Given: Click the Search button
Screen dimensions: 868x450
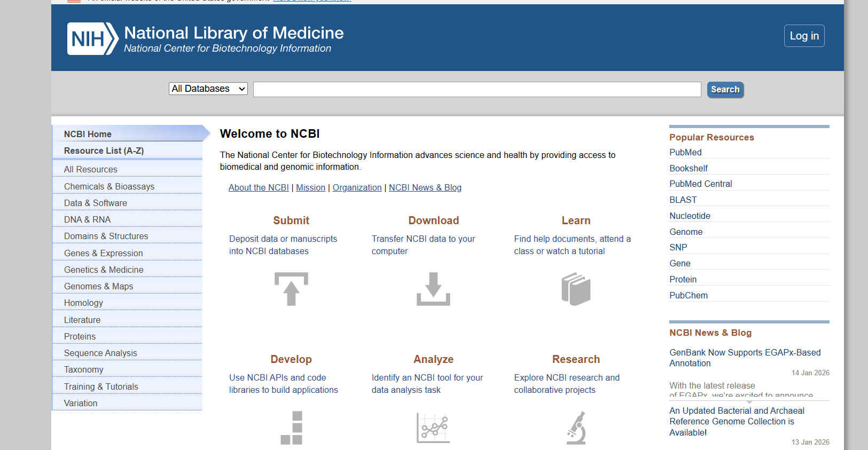Looking at the screenshot, I should (725, 89).
